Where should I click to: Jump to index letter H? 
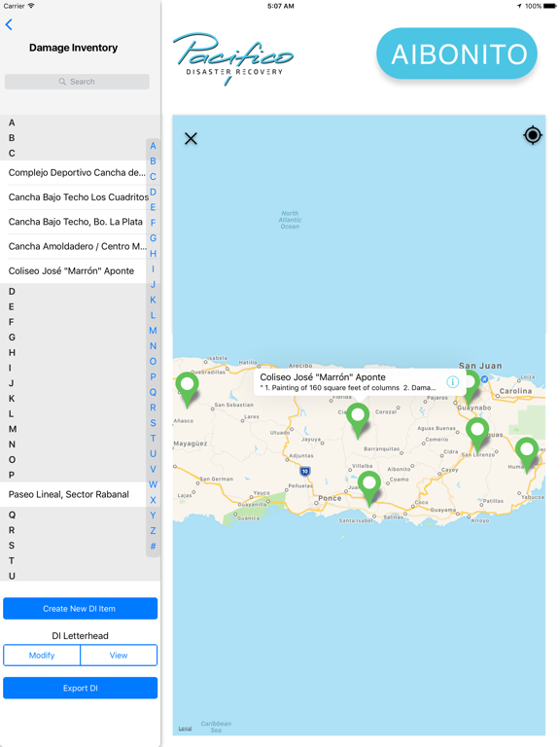tap(153, 254)
